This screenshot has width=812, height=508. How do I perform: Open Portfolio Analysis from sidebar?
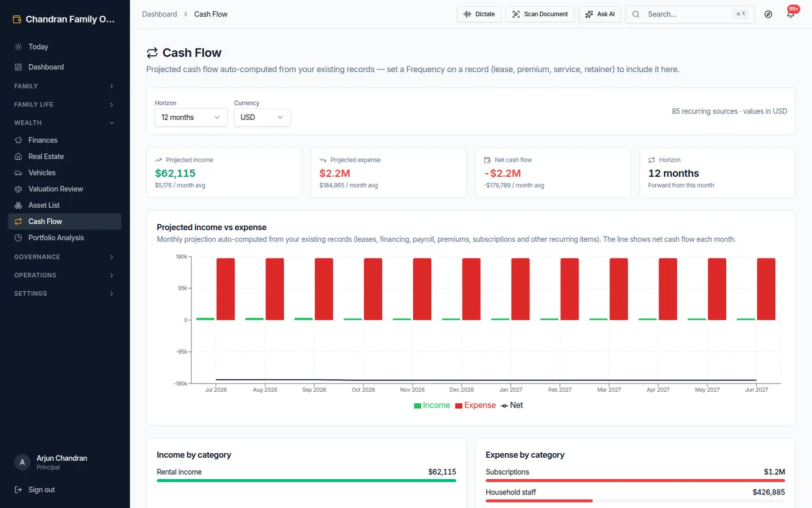(x=64, y=238)
